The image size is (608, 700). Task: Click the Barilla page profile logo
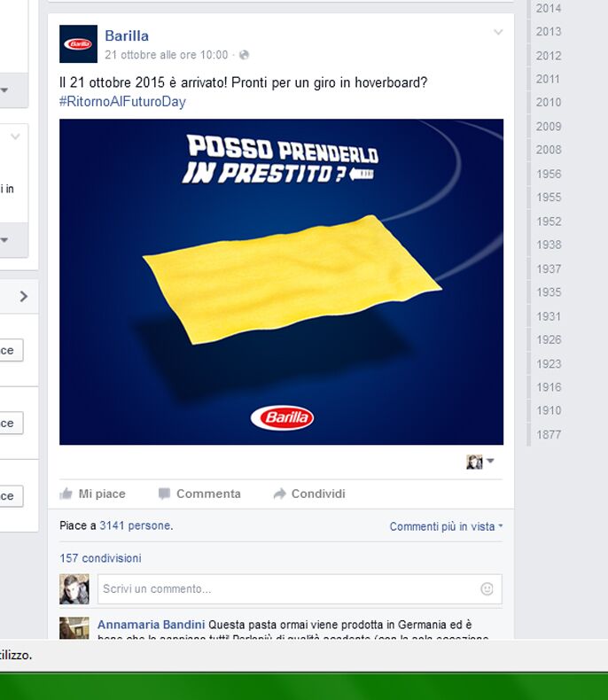pyautogui.click(x=78, y=43)
